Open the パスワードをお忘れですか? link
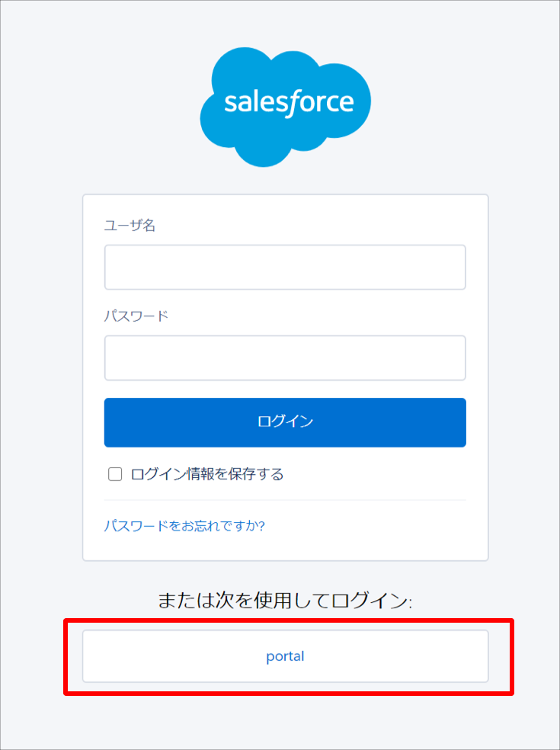Image resolution: width=560 pixels, height=750 pixels. (184, 526)
